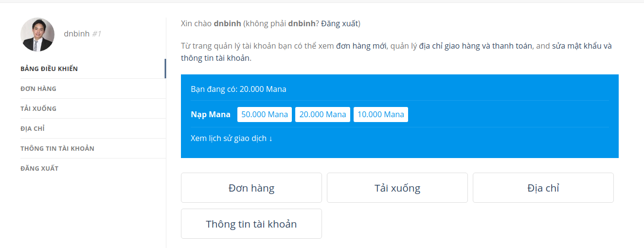Open Thông tin tài khoản sidebar item
The width and height of the screenshot is (644, 248).
pos(57,148)
